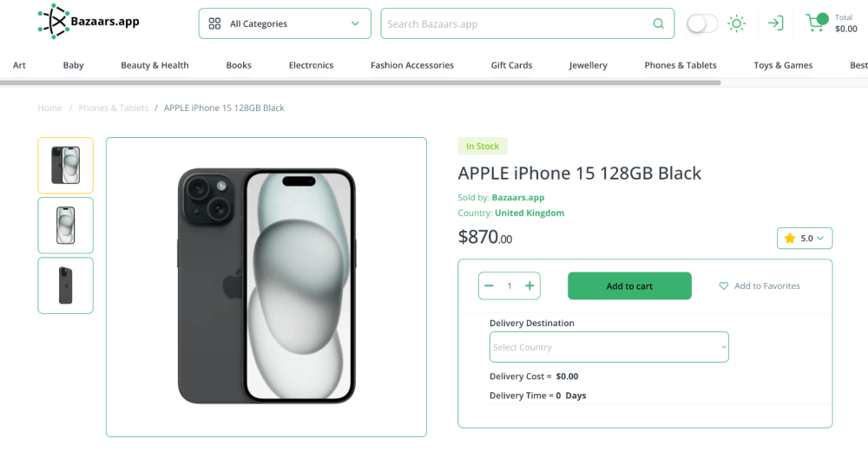
Task: Select the second iPhone front-view thumbnail
Action: point(65,226)
